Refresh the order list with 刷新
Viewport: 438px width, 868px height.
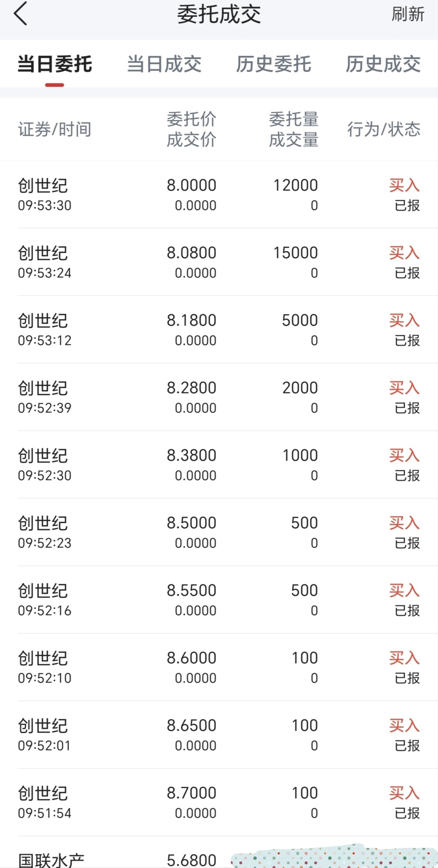point(408,14)
